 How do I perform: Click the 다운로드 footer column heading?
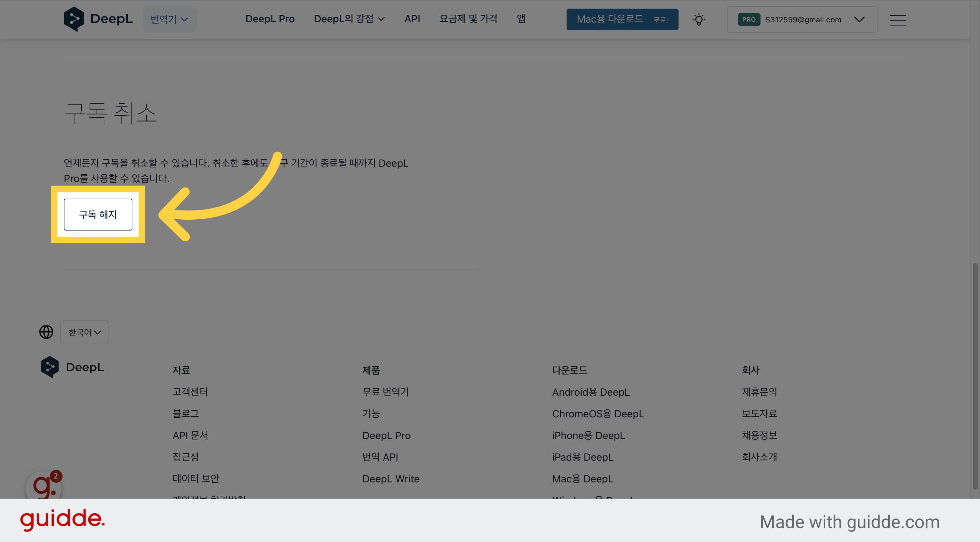coord(569,370)
